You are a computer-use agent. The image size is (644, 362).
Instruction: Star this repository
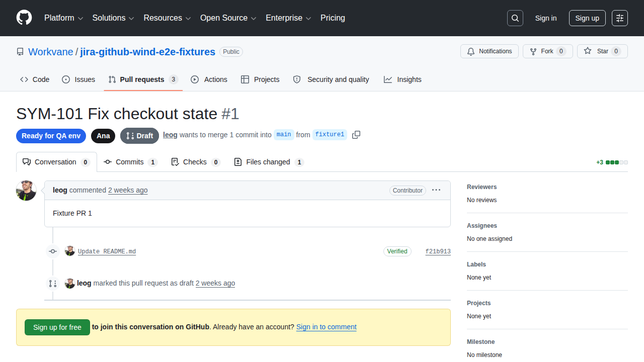click(x=602, y=51)
